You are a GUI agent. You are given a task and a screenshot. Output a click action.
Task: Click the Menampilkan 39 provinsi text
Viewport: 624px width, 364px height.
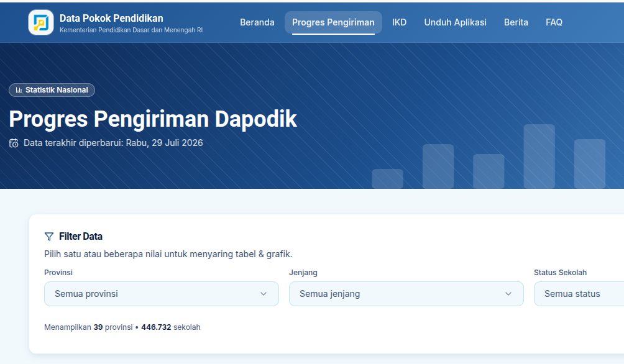(88, 327)
